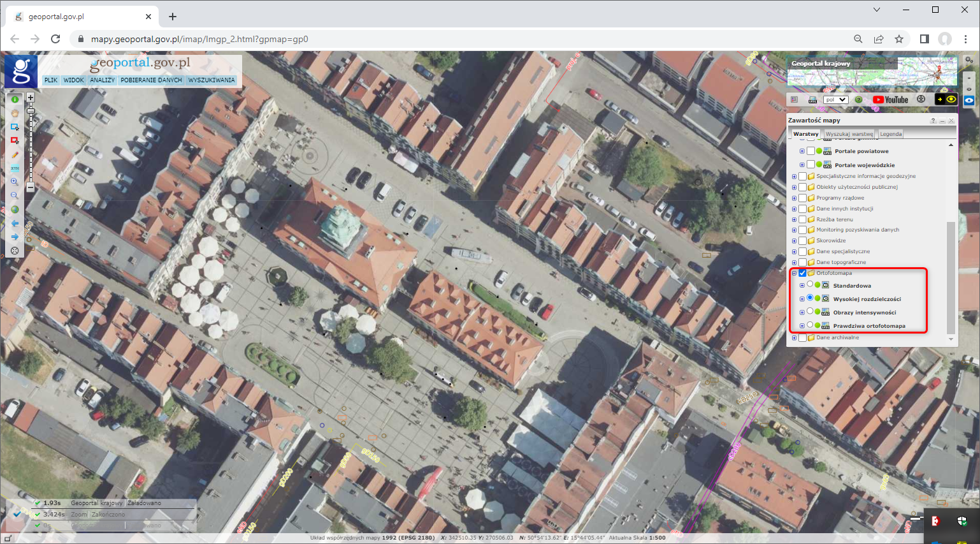The height and width of the screenshot is (544, 980).
Task: Uncheck the Ortofotomapa layer checkbox
Action: (802, 273)
